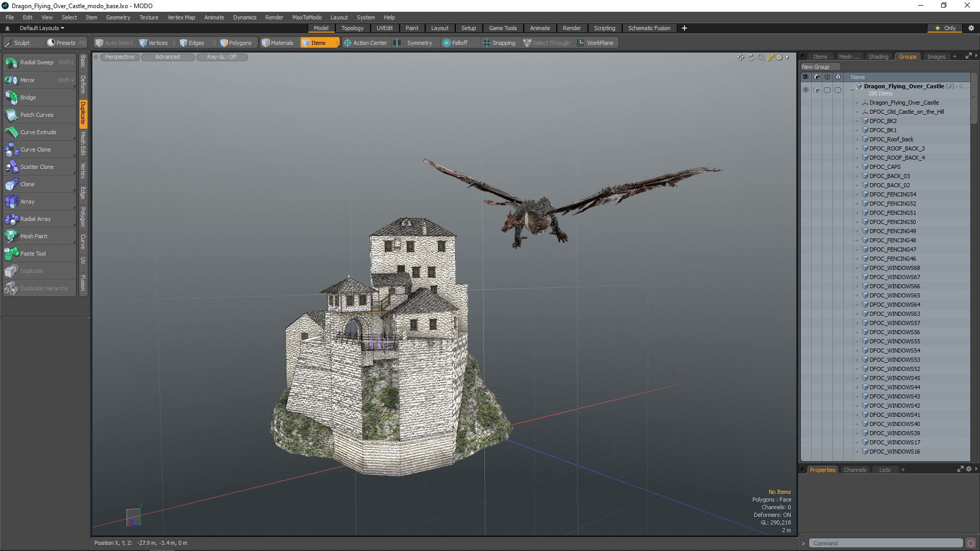Pick the Scatter Clone tool
This screenshot has width=980, height=551.
(37, 167)
